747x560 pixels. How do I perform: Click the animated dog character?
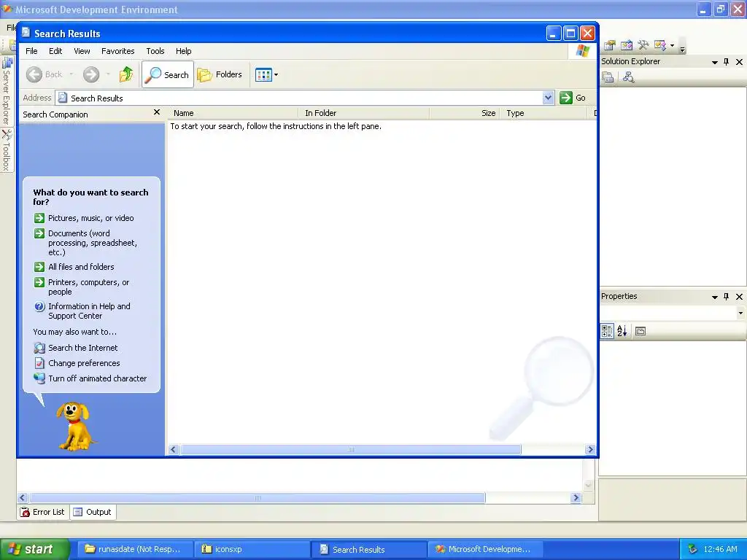coord(74,426)
